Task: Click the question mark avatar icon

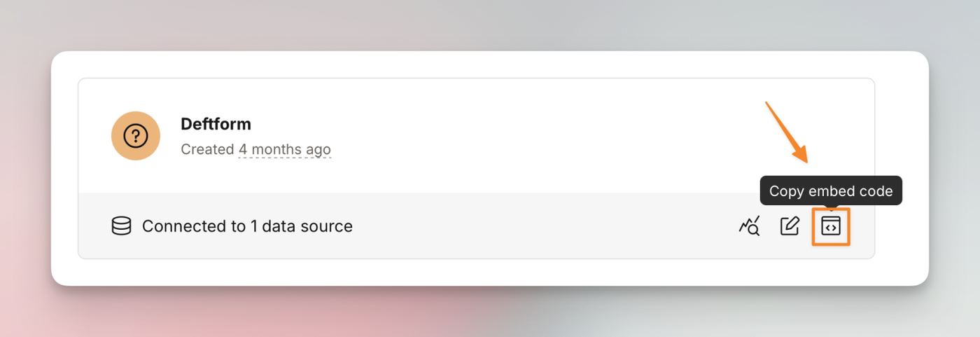Action: coord(135,136)
